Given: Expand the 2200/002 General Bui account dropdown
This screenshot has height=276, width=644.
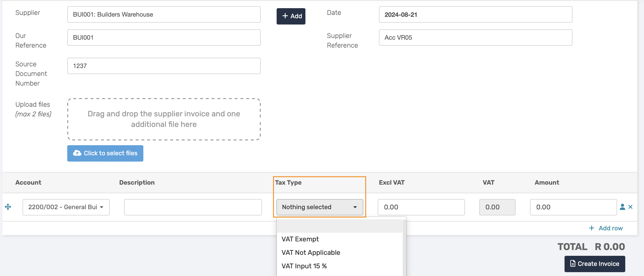Looking at the screenshot, I should coord(66,207).
